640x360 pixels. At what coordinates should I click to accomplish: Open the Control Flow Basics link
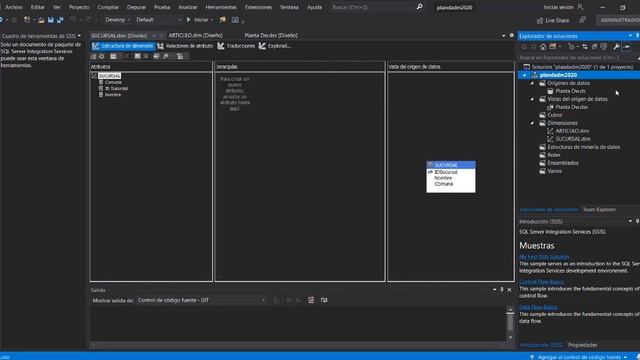[541, 282]
